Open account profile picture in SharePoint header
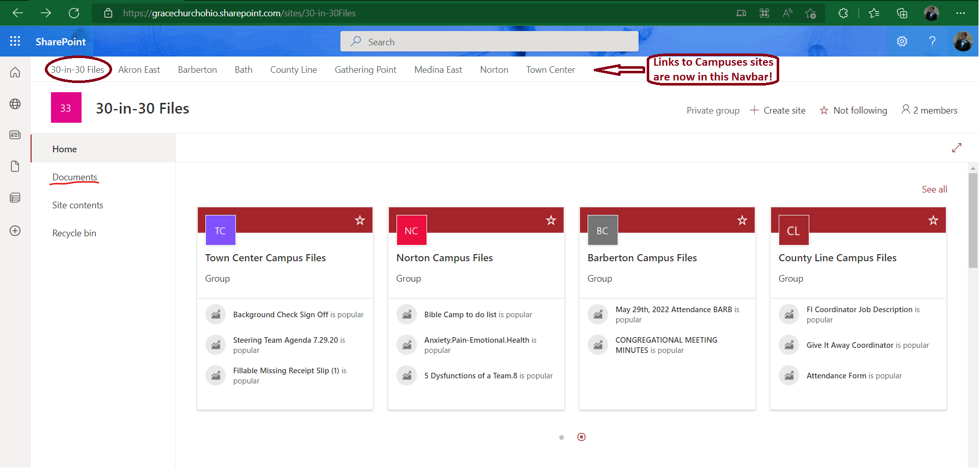This screenshot has width=980, height=468. tap(963, 41)
